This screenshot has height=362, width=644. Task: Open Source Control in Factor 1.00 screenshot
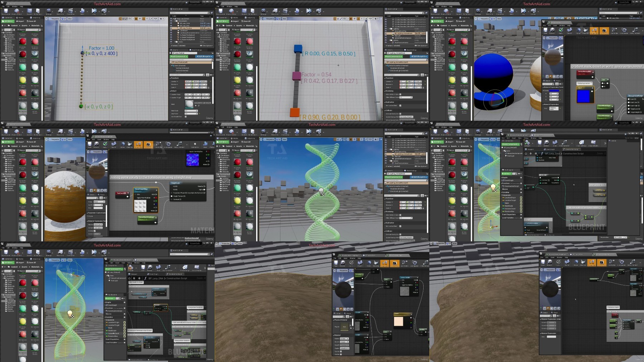pyautogui.click(x=16, y=12)
